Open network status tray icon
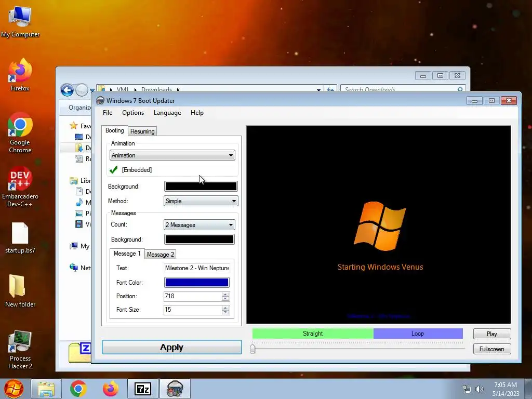Viewport: 532px width, 399px height. [x=467, y=389]
